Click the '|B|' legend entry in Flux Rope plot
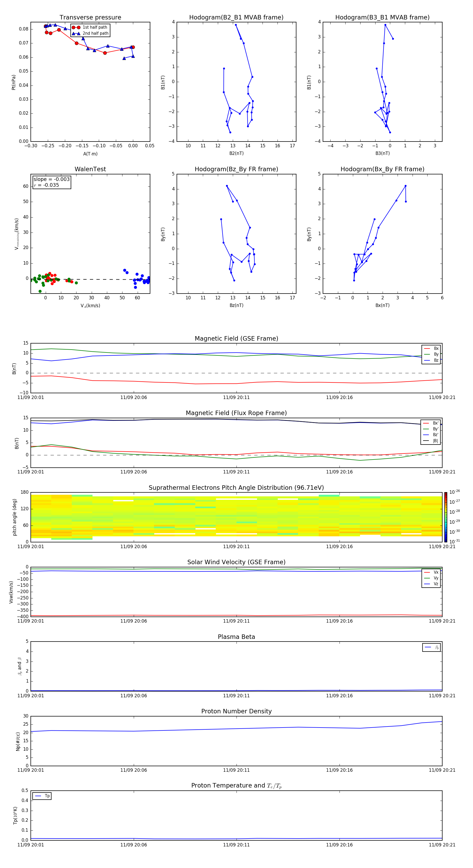The height and width of the screenshot is (868, 473). pyautogui.click(x=431, y=441)
